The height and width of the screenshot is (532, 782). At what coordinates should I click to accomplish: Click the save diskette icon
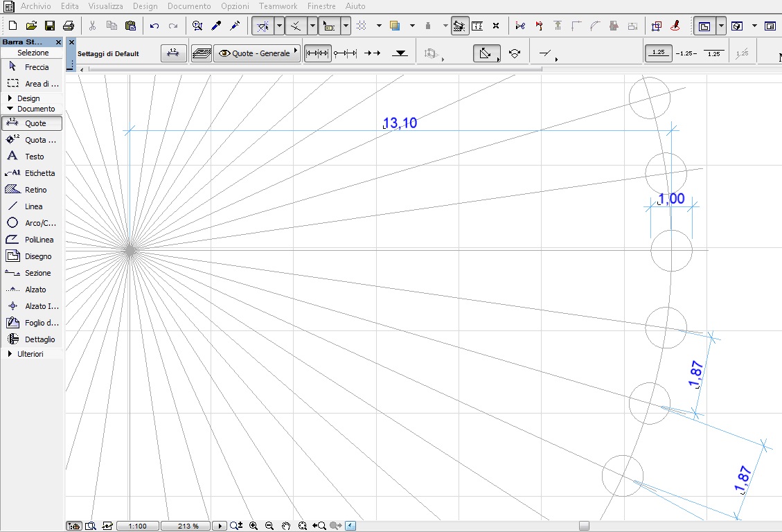(x=50, y=26)
